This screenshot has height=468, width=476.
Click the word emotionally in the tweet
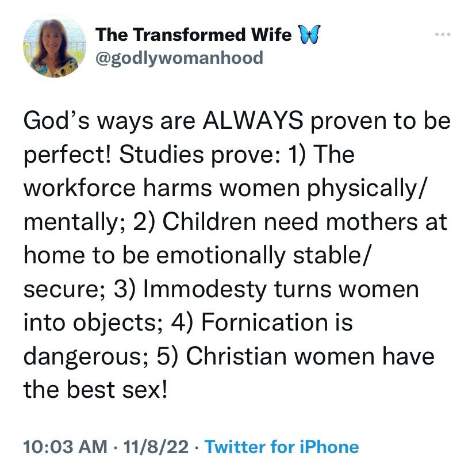click(221, 256)
